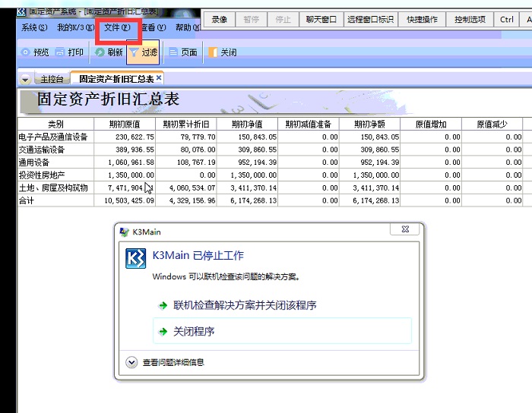Close the 固定资产折旧汇总表 tab
532x413 pixels.
click(x=160, y=78)
